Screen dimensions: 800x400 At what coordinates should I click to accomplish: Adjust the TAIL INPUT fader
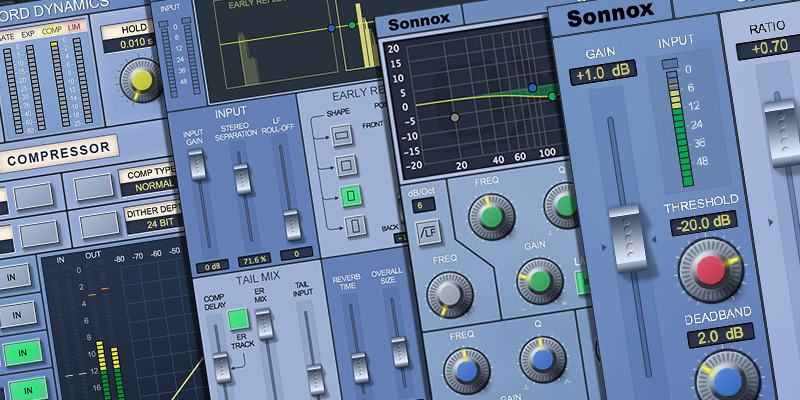click(x=315, y=380)
